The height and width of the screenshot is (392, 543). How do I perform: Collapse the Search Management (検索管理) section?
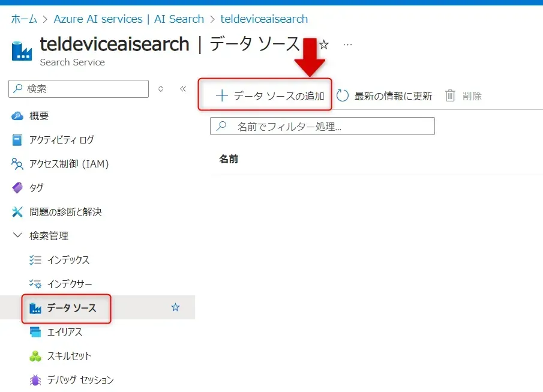tap(17, 236)
